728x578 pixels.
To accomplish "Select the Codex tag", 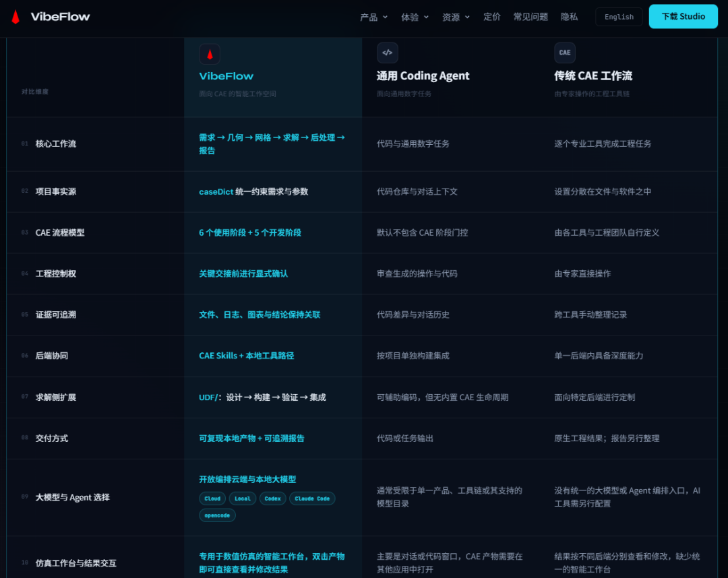I will tap(272, 499).
